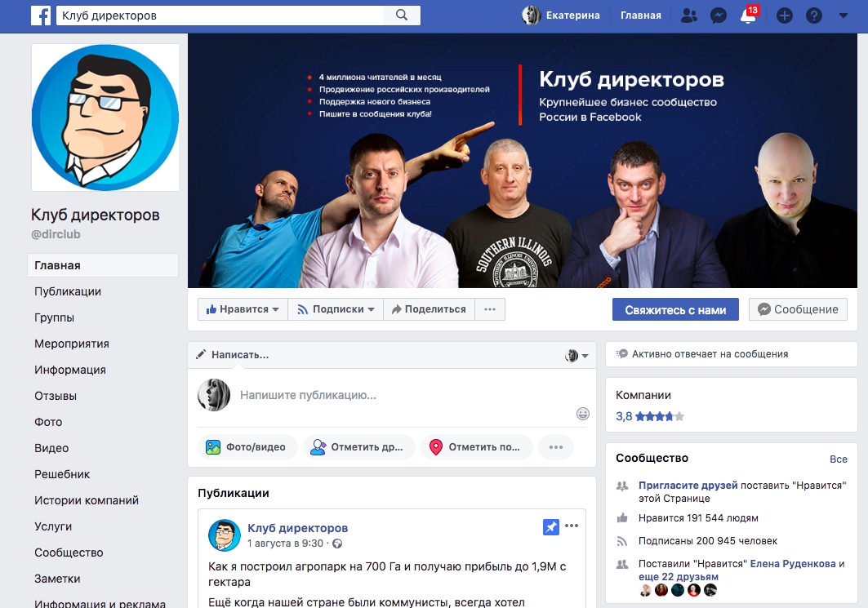Click the Клуб директоров page name in sidebar
The height and width of the screenshot is (608, 868).
pyautogui.click(x=96, y=215)
